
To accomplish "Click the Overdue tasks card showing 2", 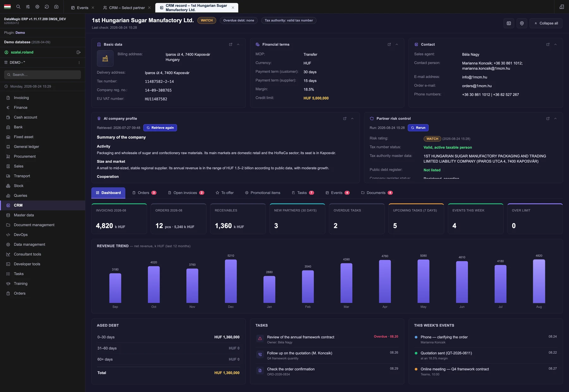I will point(357,219).
